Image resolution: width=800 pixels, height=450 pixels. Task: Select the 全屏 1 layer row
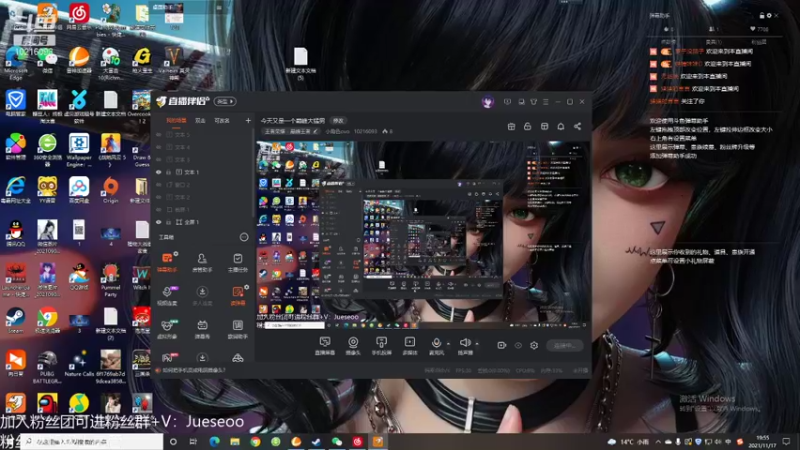[x=203, y=222]
